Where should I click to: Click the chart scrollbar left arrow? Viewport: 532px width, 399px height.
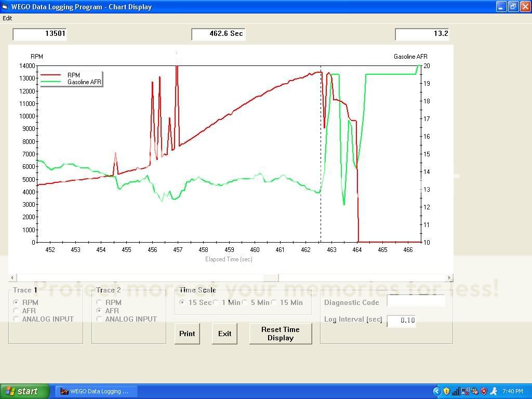pos(12,277)
